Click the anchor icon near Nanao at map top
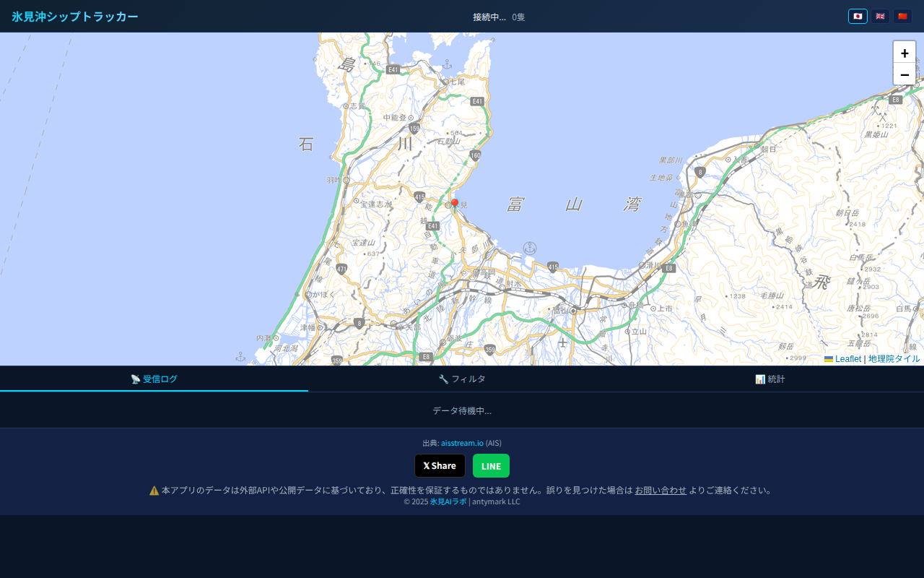This screenshot has width=924, height=578. [x=448, y=65]
